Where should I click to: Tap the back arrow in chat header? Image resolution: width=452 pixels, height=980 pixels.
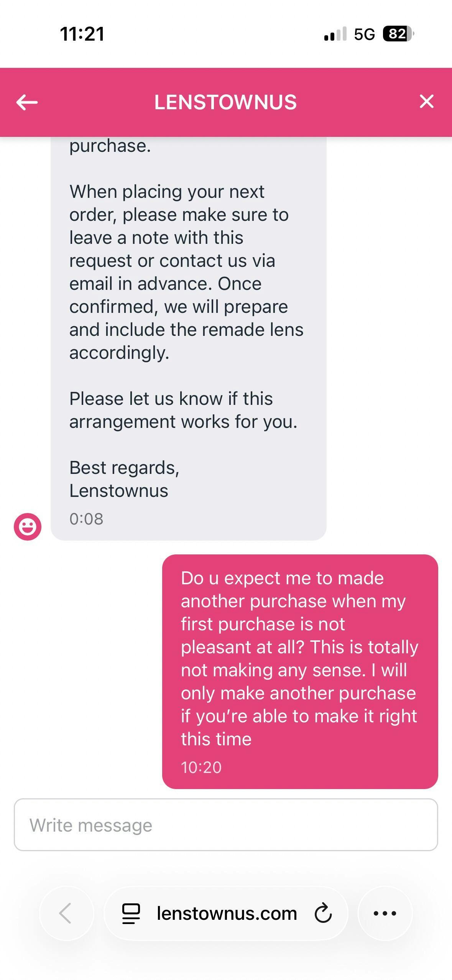27,102
